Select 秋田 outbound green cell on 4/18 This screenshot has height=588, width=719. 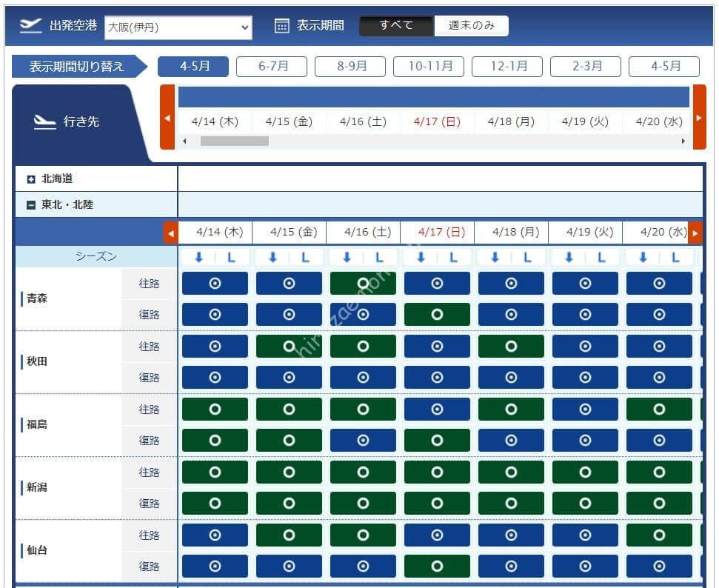point(511,346)
